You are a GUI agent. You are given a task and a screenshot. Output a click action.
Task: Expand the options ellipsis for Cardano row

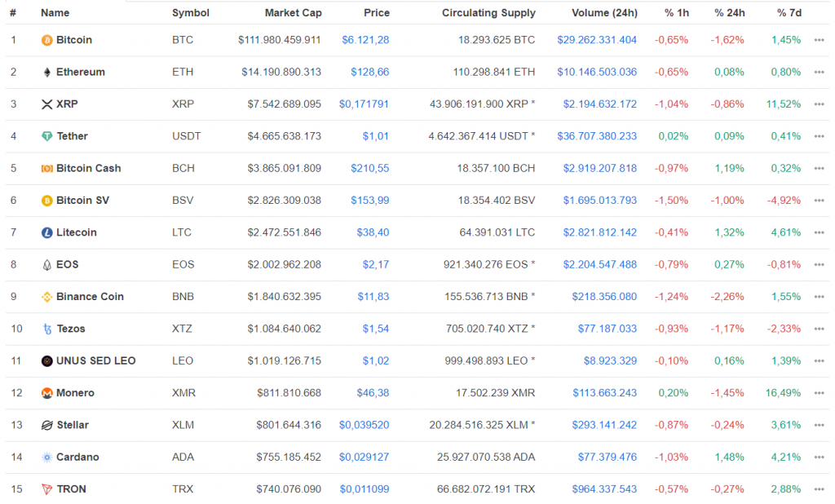(819, 458)
